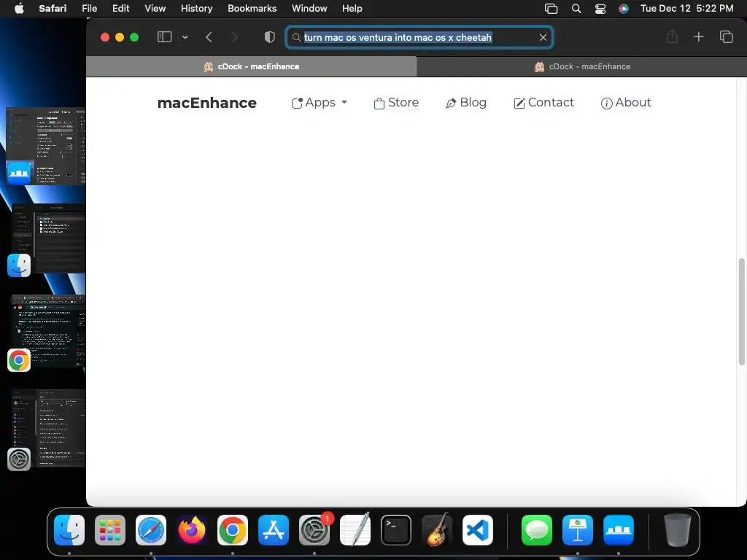Open the Window menu
Viewport: 747px width, 560px height.
309,9
